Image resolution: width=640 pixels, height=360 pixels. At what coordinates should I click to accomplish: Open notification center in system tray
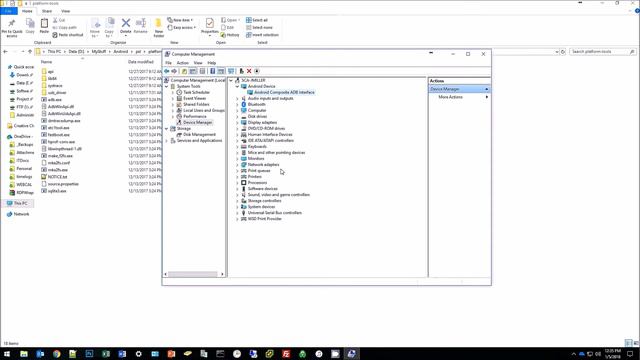630,354
